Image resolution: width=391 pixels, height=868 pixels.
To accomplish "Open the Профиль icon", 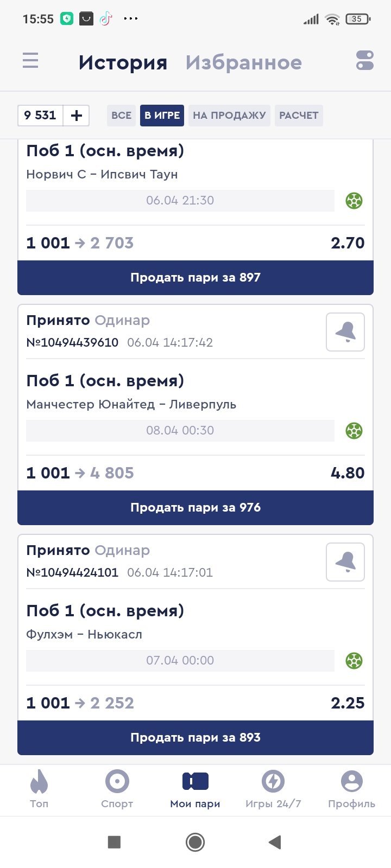I will coord(351,782).
